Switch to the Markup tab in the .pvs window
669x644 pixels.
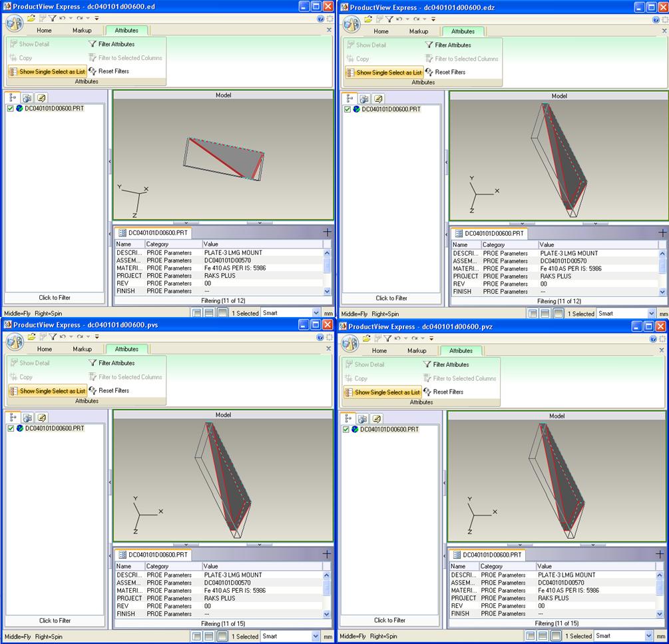tap(83, 349)
